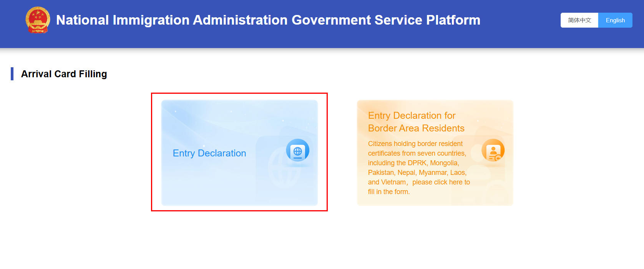The width and height of the screenshot is (644, 269).
Task: Open the Entry Declaration card
Action: point(239,153)
